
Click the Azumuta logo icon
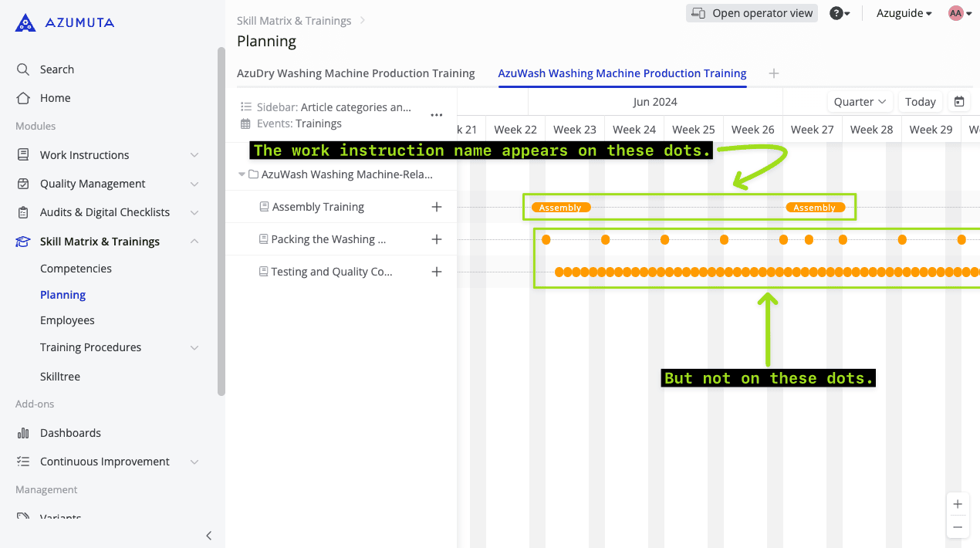[25, 23]
